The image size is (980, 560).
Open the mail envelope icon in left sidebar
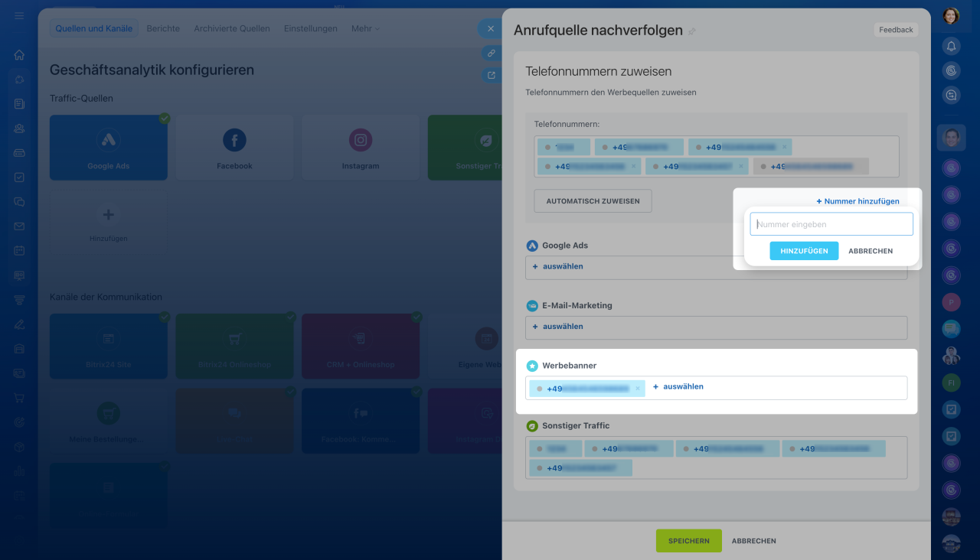tap(19, 226)
